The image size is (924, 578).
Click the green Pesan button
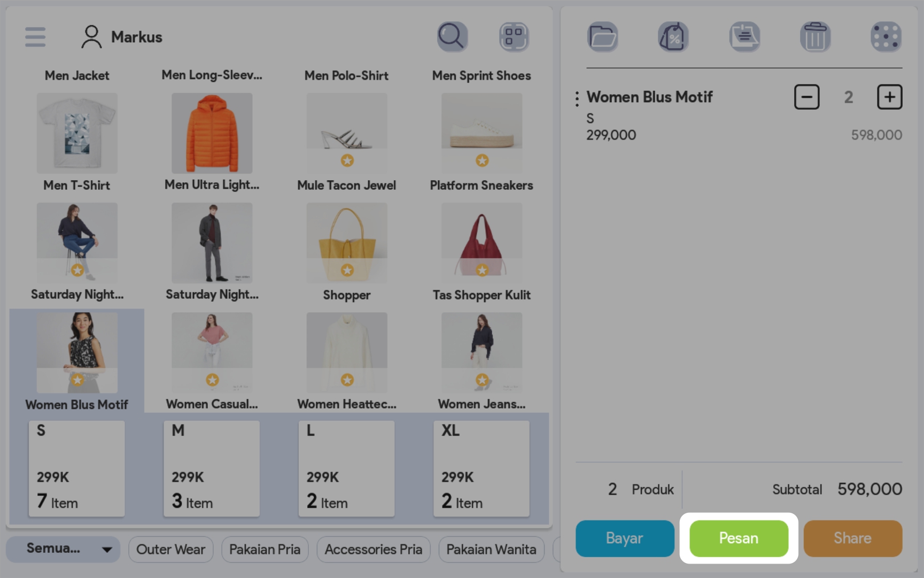(739, 538)
